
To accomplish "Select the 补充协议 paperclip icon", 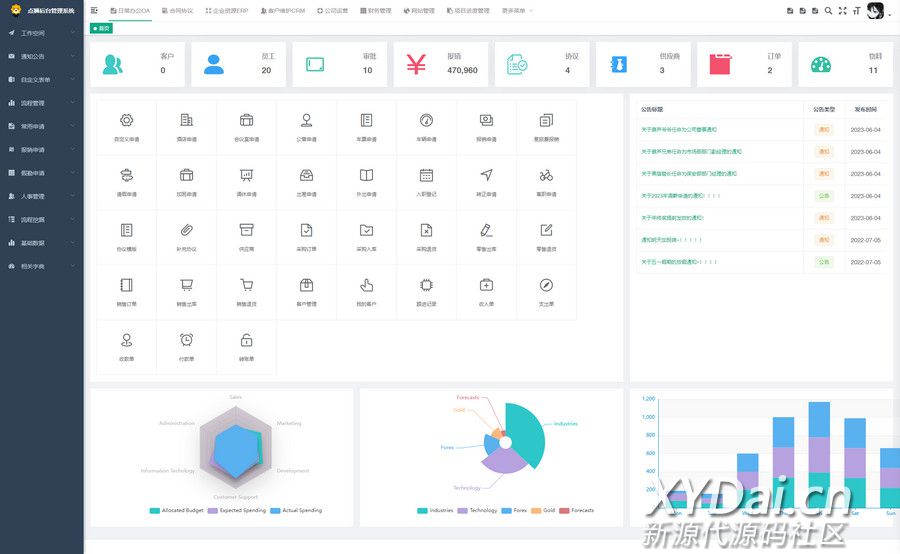I will [x=186, y=230].
